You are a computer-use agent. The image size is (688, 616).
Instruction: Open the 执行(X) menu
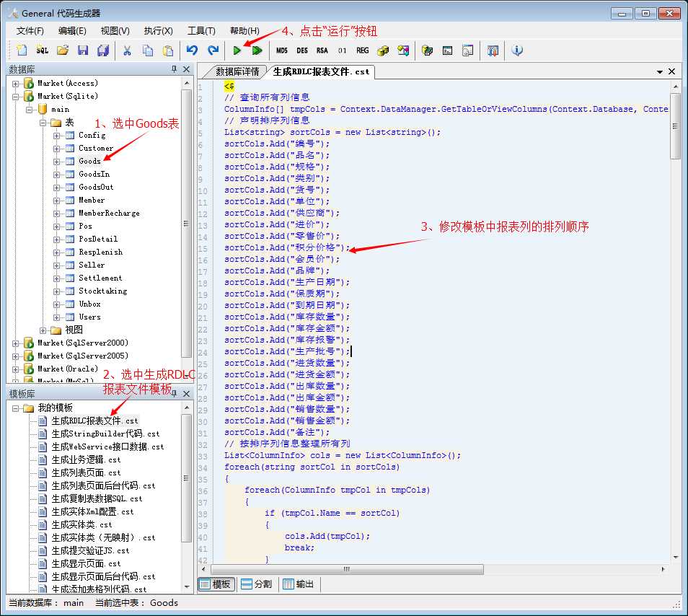159,31
